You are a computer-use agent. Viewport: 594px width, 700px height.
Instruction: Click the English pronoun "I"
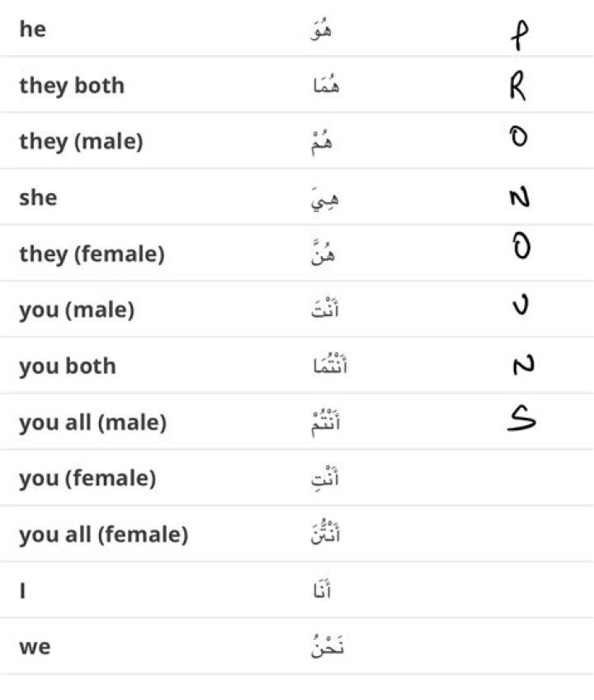coord(23,591)
